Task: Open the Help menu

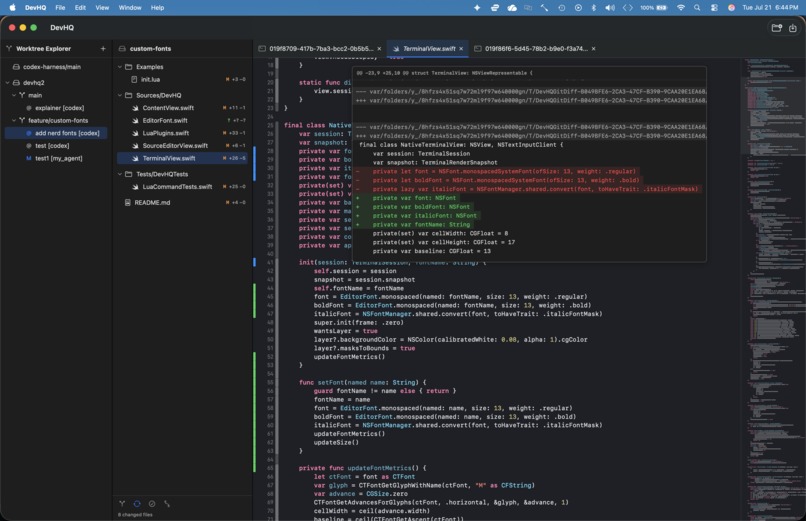Action: (x=157, y=8)
